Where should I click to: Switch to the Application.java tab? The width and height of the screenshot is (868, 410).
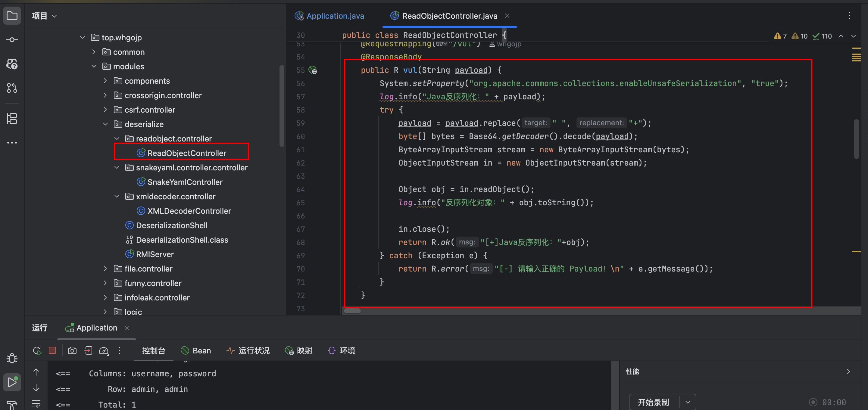click(329, 16)
